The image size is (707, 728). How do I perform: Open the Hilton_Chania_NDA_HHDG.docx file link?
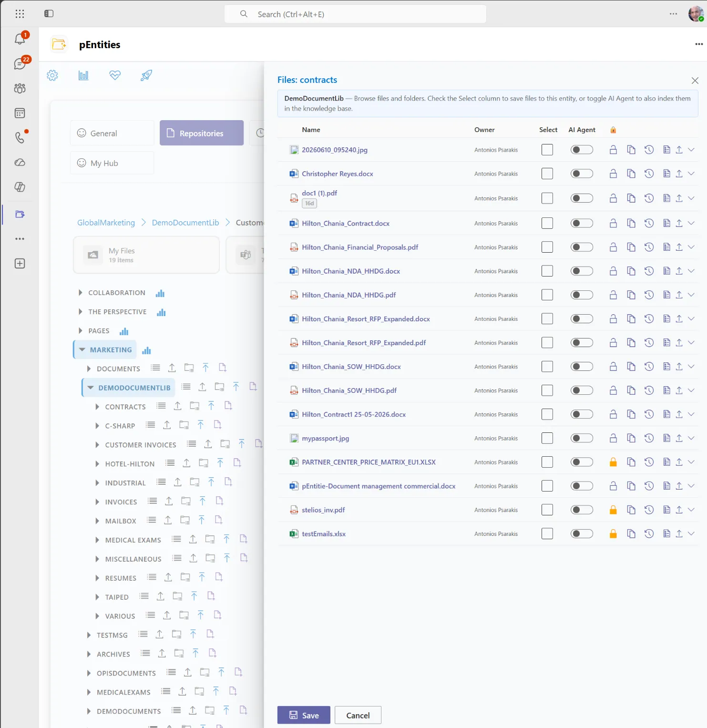(351, 271)
